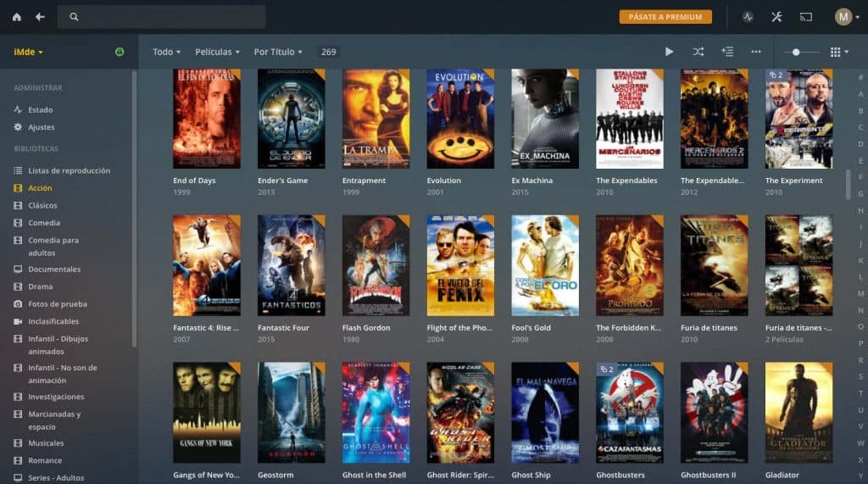Select Comedia library in sidebar
This screenshot has width=868, height=484.
pyautogui.click(x=44, y=223)
